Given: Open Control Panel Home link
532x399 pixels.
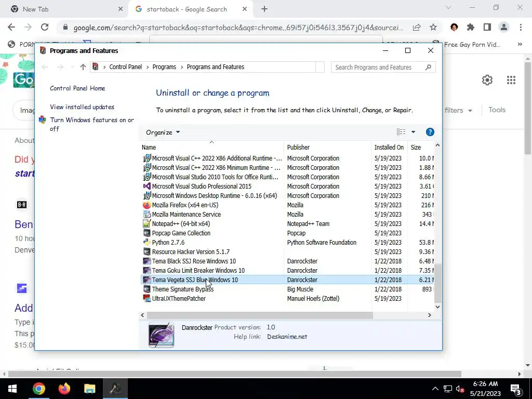Looking at the screenshot, I should [77, 88].
